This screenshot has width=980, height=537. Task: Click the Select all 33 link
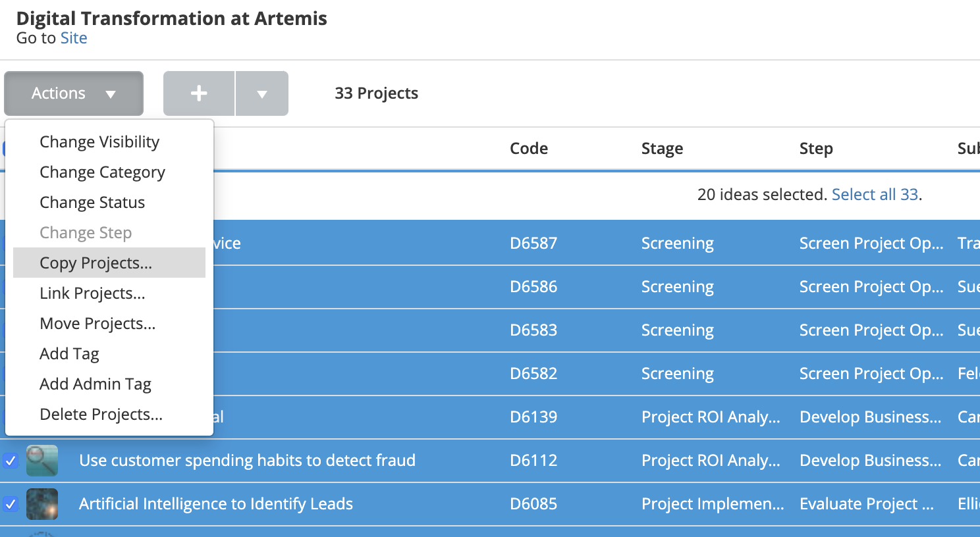875,195
